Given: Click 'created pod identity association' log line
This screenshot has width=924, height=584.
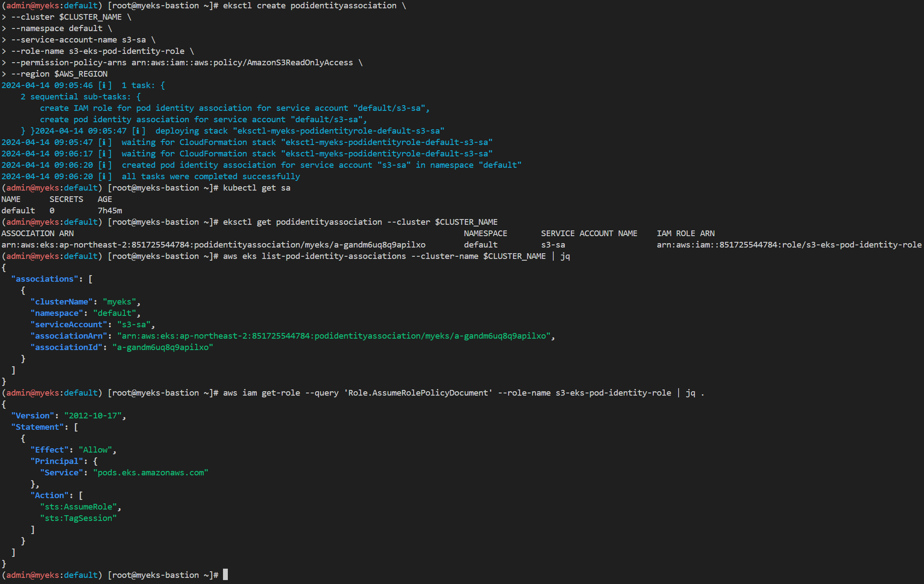Looking at the screenshot, I should (262, 165).
